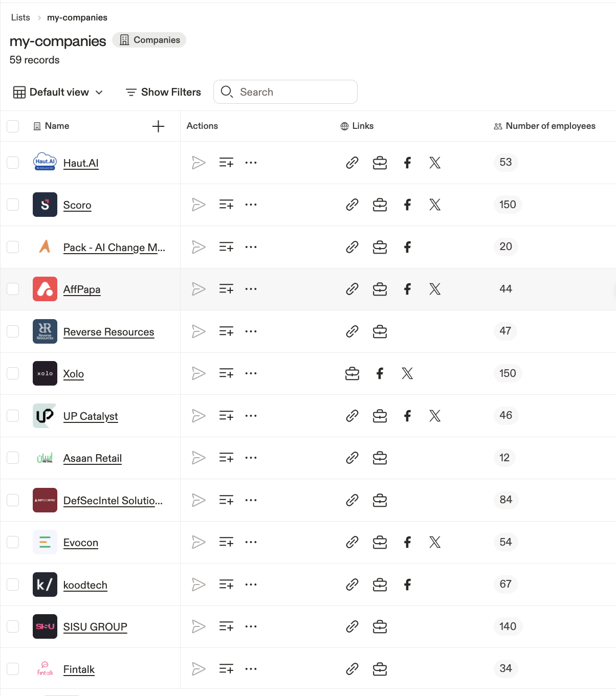
Task: Open X (Twitter) icon for AffPapa
Action: pos(435,289)
